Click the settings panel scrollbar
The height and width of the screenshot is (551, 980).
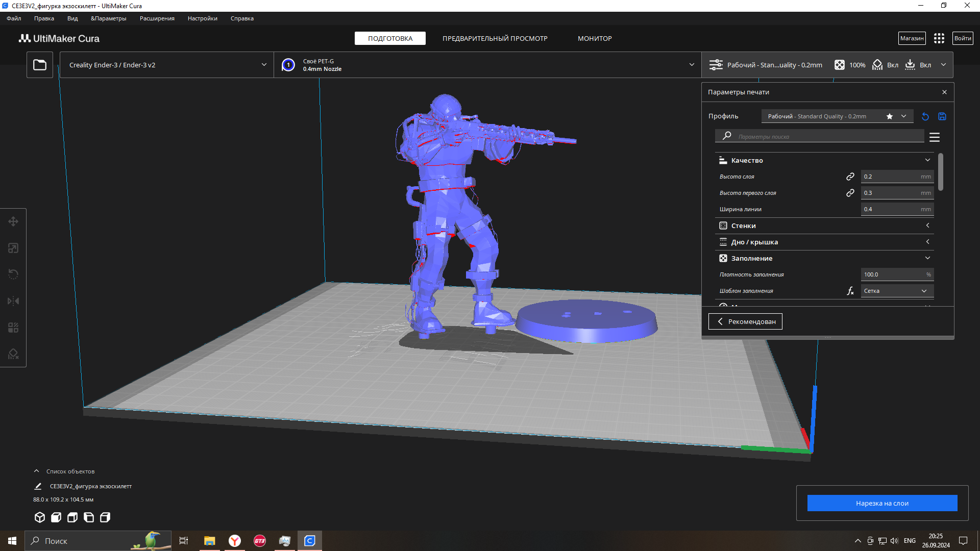[940, 172]
